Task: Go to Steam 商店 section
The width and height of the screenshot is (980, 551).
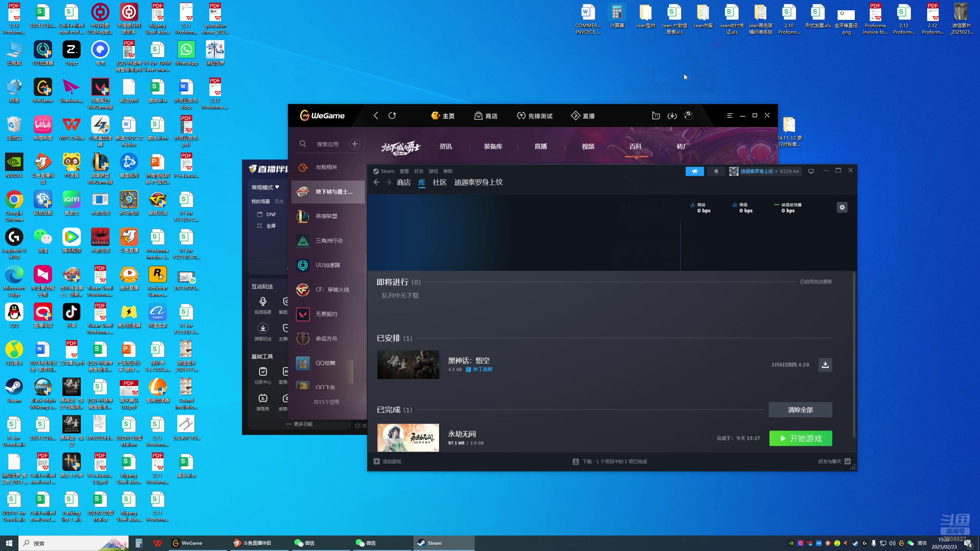Action: [403, 182]
